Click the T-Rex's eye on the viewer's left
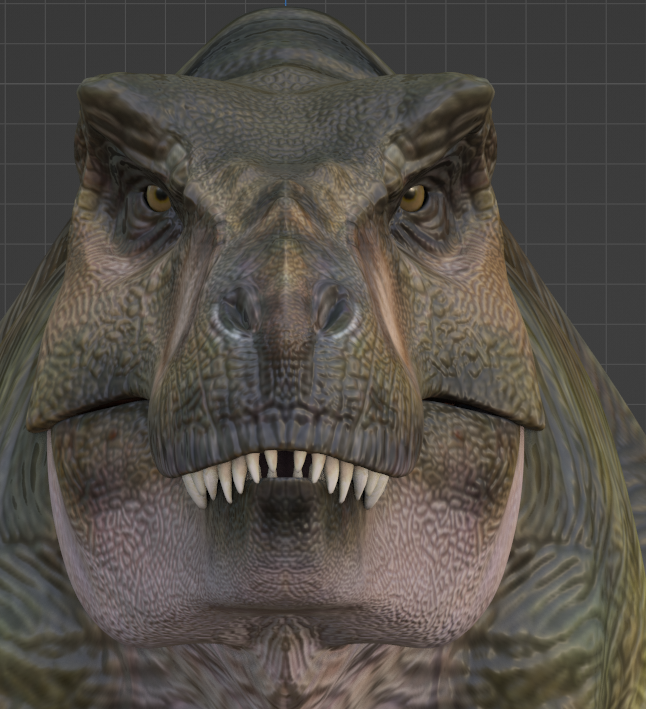Image resolution: width=646 pixels, height=709 pixels. coord(157,198)
